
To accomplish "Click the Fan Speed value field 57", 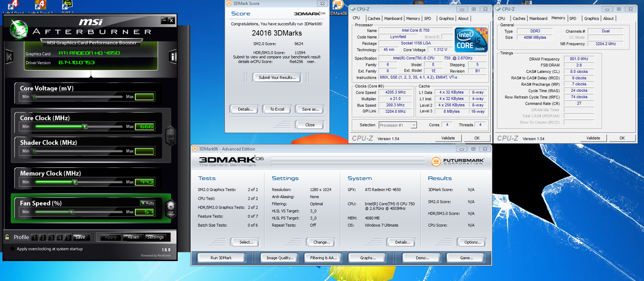I will tap(144, 212).
